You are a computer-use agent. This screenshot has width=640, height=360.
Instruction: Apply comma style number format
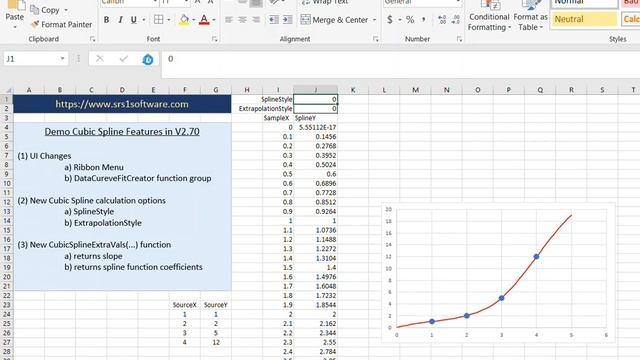tap(424, 20)
